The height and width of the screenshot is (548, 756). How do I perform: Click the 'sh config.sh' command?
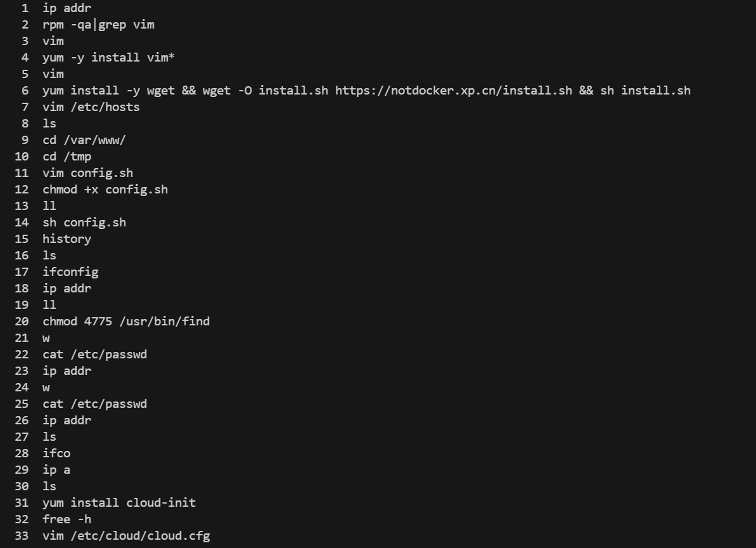[84, 223]
